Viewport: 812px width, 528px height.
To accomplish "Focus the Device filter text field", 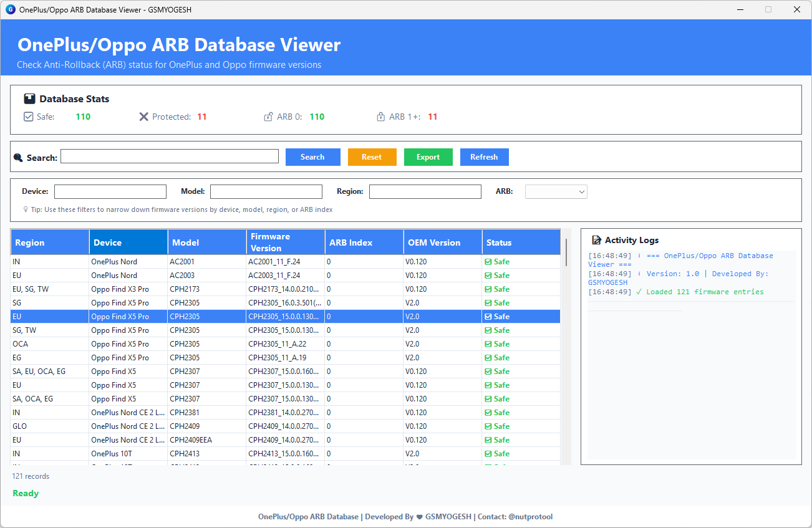I will point(110,192).
